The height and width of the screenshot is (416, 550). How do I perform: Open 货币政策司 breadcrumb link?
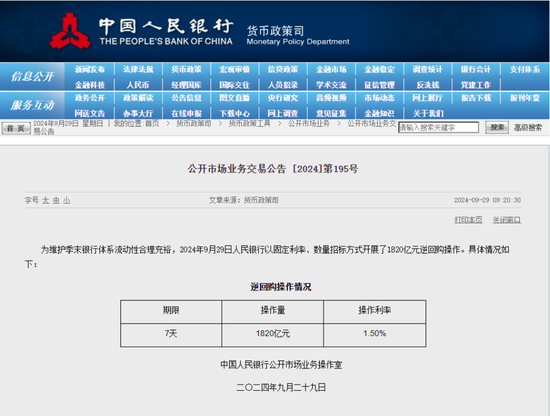coord(194,123)
